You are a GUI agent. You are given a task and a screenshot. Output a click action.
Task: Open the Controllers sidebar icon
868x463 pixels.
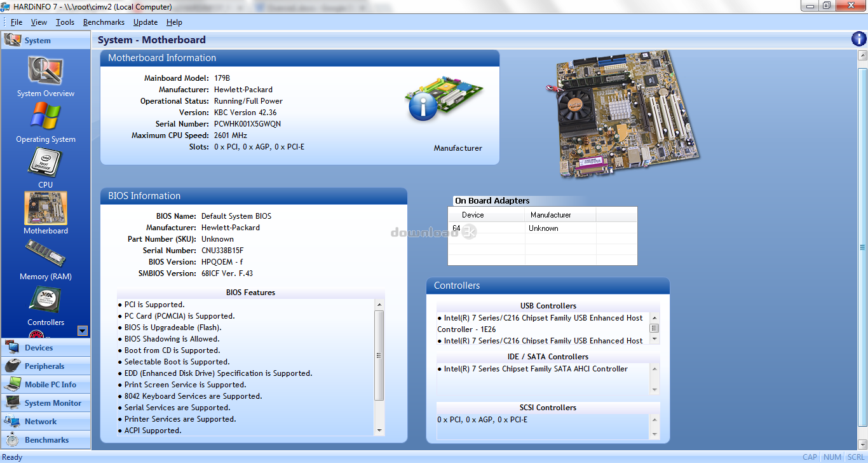[45, 300]
